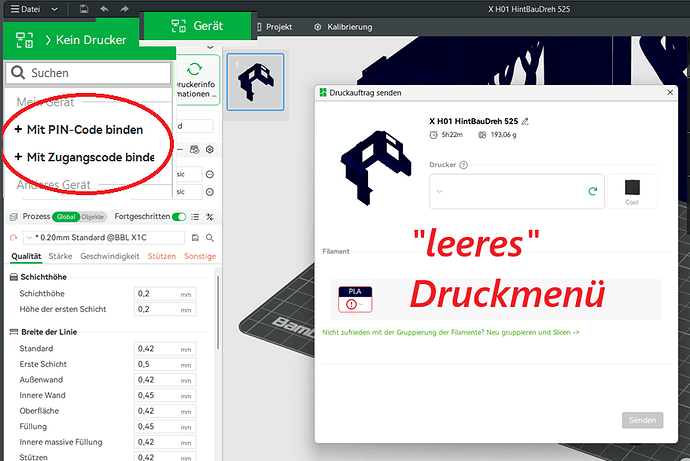The width and height of the screenshot is (690, 461).
Task: Click the pencil icon beside X H01 HintBauDreh 525
Action: (x=525, y=121)
